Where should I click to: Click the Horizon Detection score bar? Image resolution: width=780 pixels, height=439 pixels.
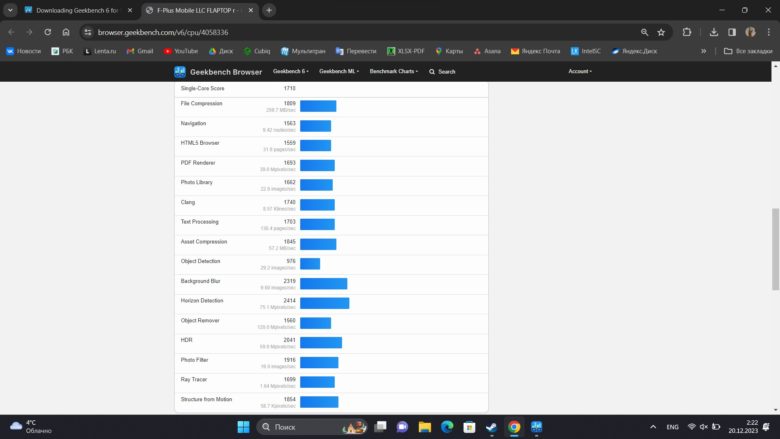(325, 303)
